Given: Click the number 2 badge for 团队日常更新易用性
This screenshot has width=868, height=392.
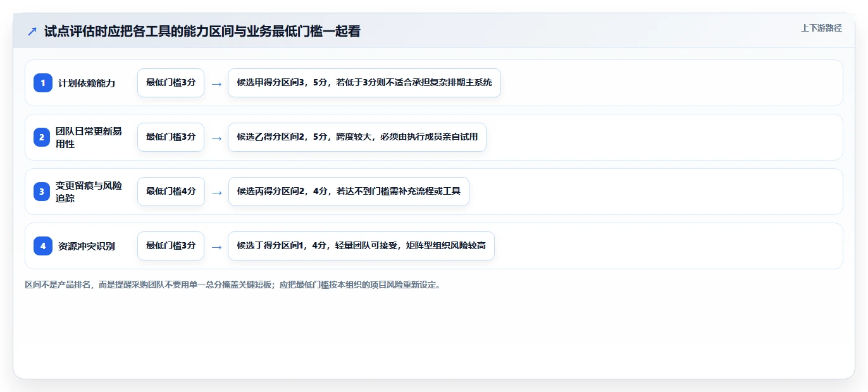Looking at the screenshot, I should click(43, 137).
